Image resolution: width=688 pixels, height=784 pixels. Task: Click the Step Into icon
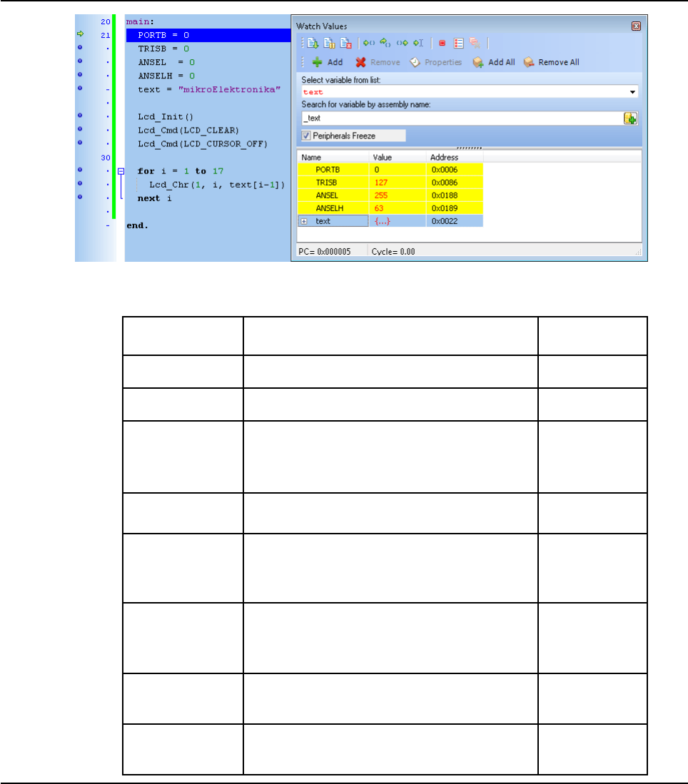(x=369, y=43)
